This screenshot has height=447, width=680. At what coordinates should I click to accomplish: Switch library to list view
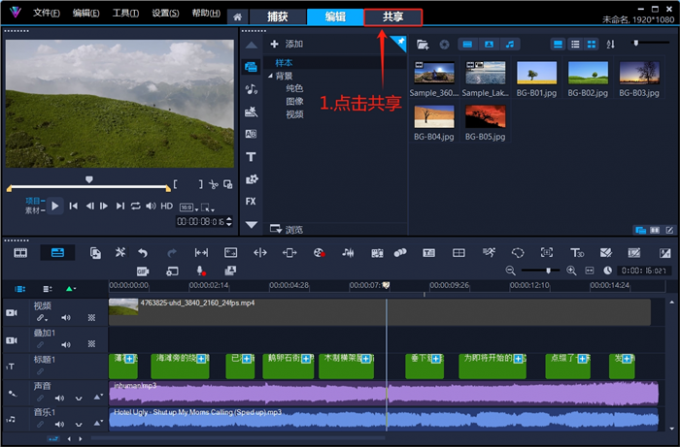coord(575,44)
